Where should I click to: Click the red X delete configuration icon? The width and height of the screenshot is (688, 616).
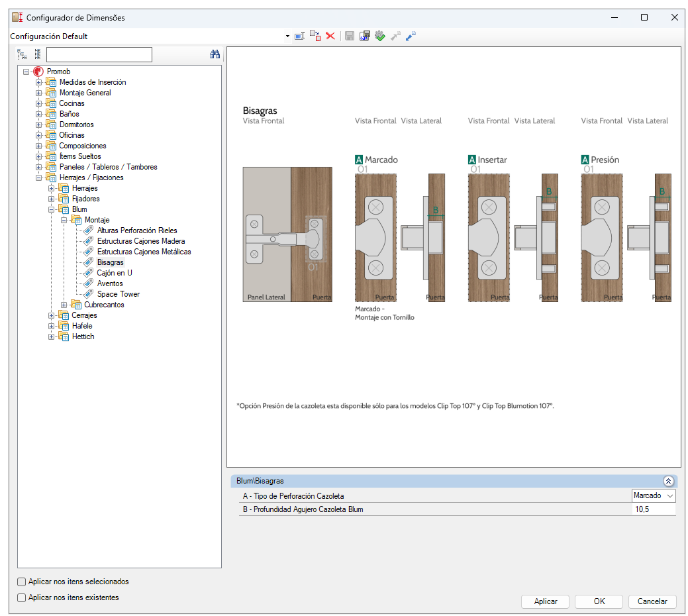click(330, 36)
